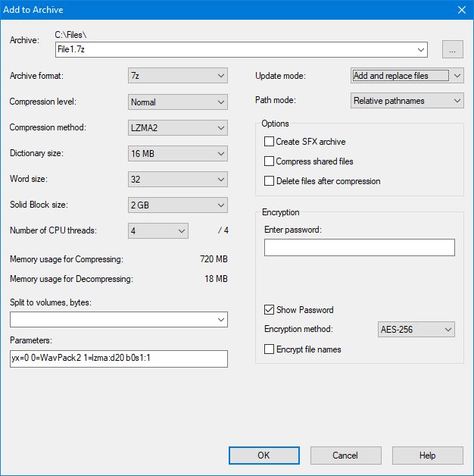
Task: Click the Help button
Action: [x=427, y=456]
